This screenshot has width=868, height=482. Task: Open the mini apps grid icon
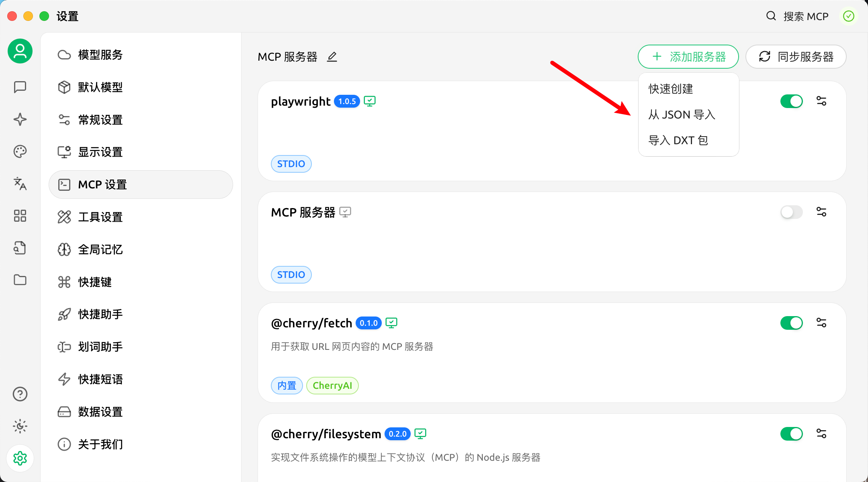pyautogui.click(x=20, y=216)
